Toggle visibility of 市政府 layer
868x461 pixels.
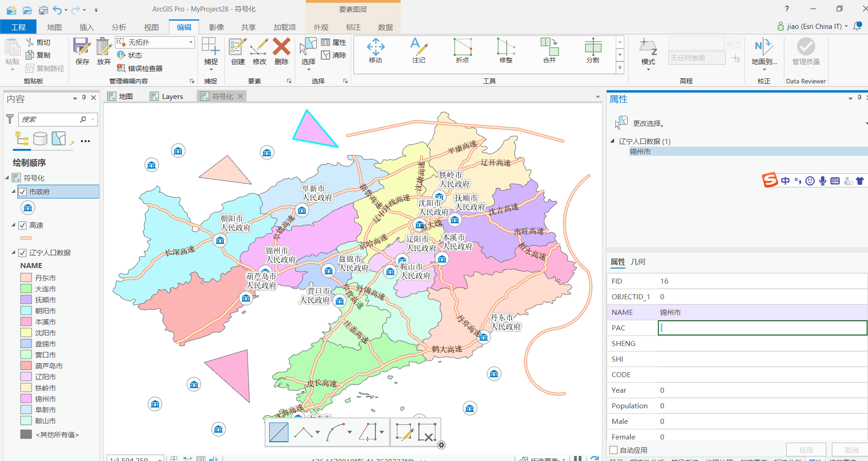(23, 192)
